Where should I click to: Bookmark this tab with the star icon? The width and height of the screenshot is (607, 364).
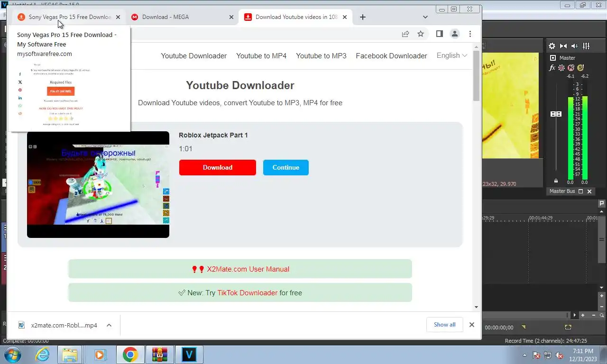(x=421, y=34)
